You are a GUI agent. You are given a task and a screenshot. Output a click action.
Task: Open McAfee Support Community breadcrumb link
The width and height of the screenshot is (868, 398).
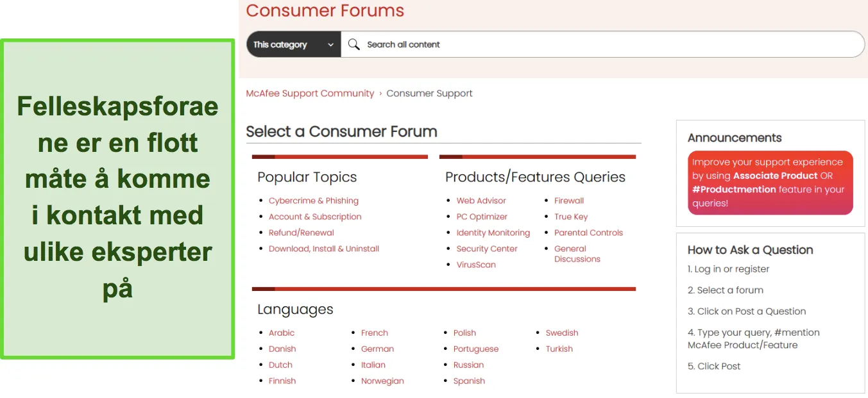pos(310,93)
